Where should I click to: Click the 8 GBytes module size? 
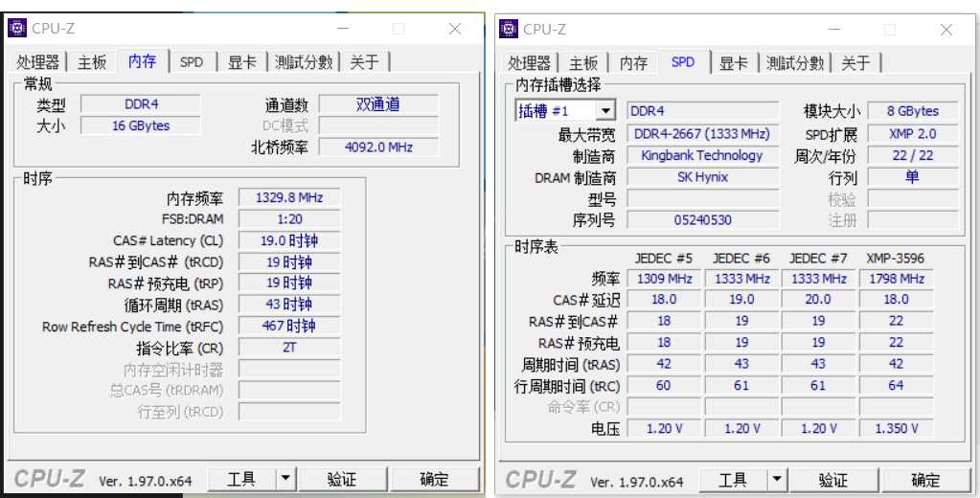pos(913,111)
